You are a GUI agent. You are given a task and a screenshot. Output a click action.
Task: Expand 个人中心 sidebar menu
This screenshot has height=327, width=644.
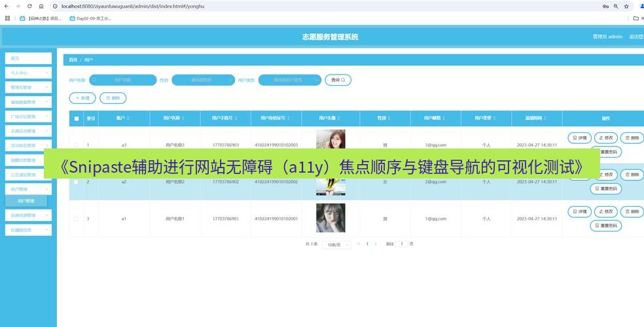click(x=28, y=73)
